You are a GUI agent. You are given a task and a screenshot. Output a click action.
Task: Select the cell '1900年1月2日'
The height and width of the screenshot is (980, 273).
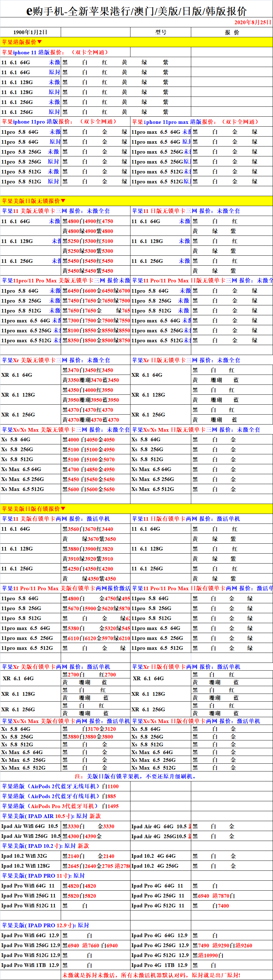tap(30, 32)
